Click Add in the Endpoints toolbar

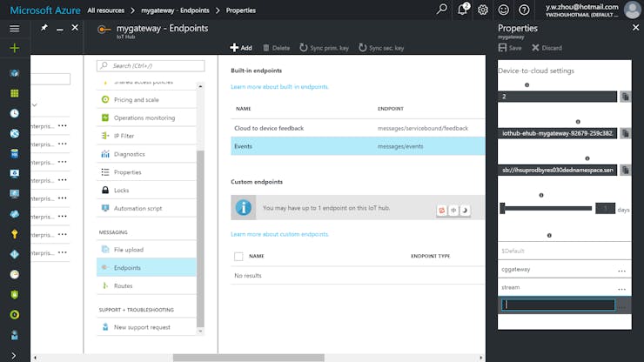241,48
